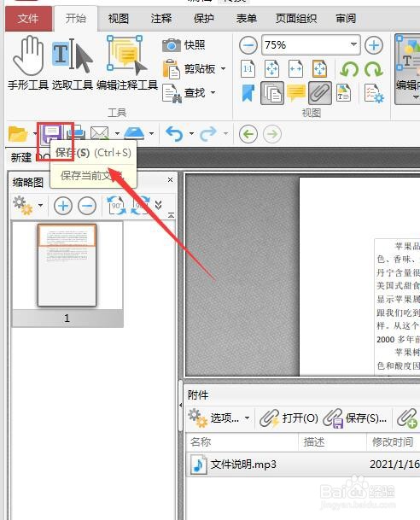This screenshot has width=420, height=520.
Task: Click the Scan icon in quick toolbar
Action: (134, 134)
